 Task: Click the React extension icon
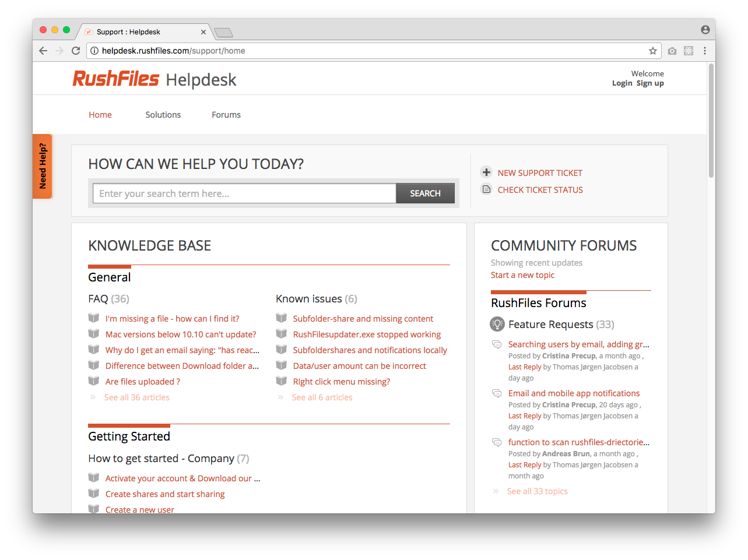click(689, 51)
